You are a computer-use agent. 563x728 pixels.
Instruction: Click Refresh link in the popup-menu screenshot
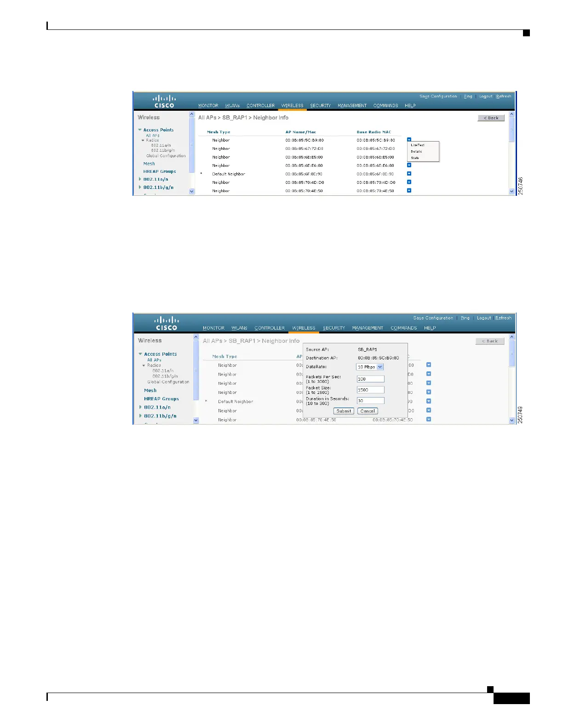tap(504, 97)
